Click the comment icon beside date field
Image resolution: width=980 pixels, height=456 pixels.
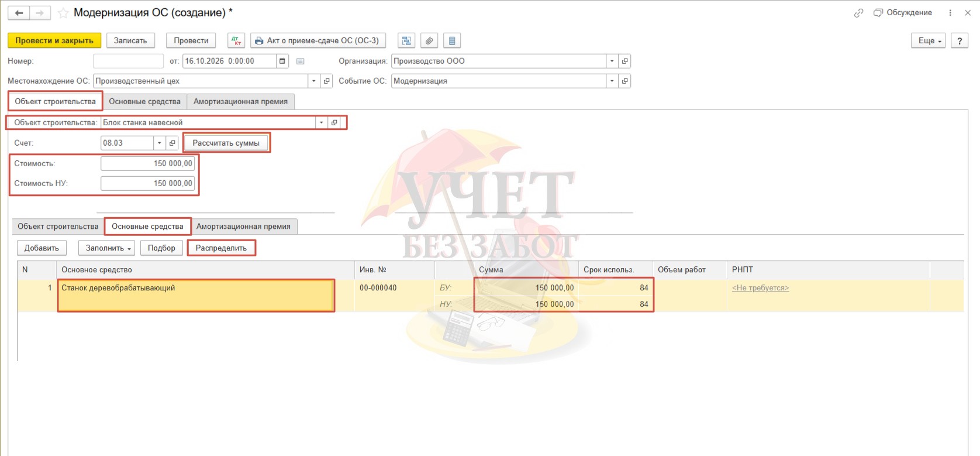[x=301, y=61]
